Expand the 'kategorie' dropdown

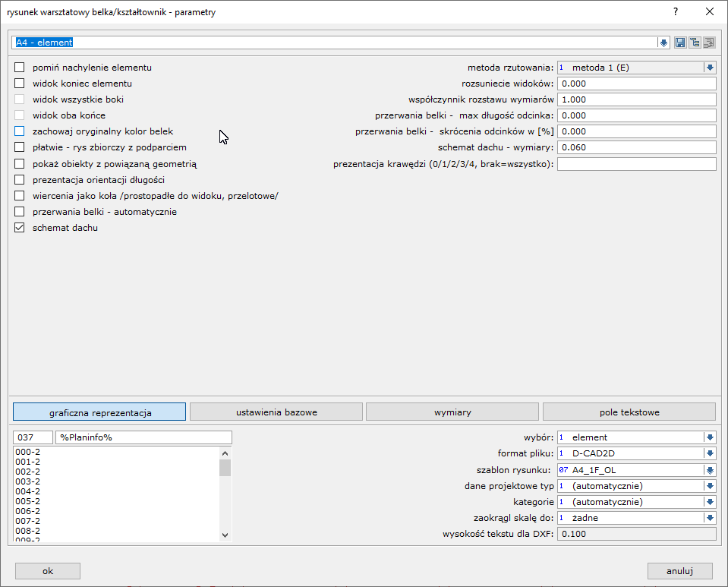[710, 502]
